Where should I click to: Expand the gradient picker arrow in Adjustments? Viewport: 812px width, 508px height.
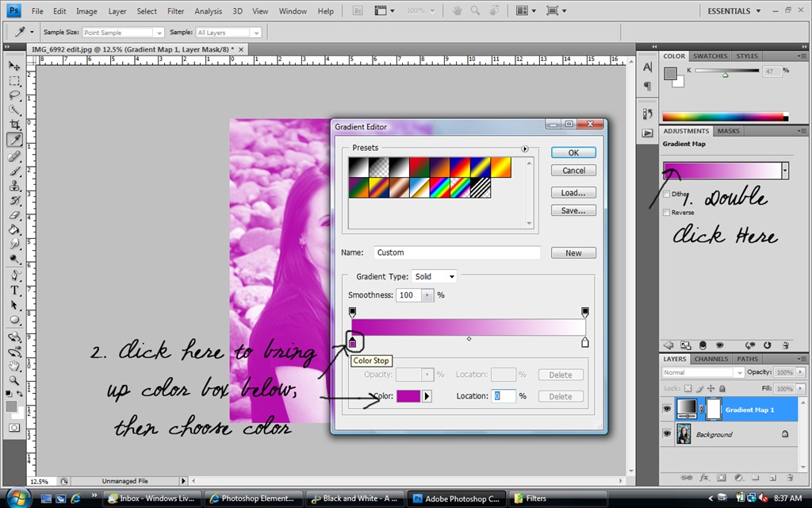[x=785, y=171]
